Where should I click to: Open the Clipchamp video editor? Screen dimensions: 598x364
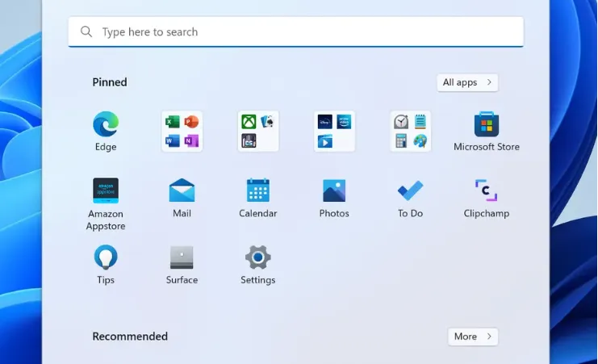(x=487, y=198)
